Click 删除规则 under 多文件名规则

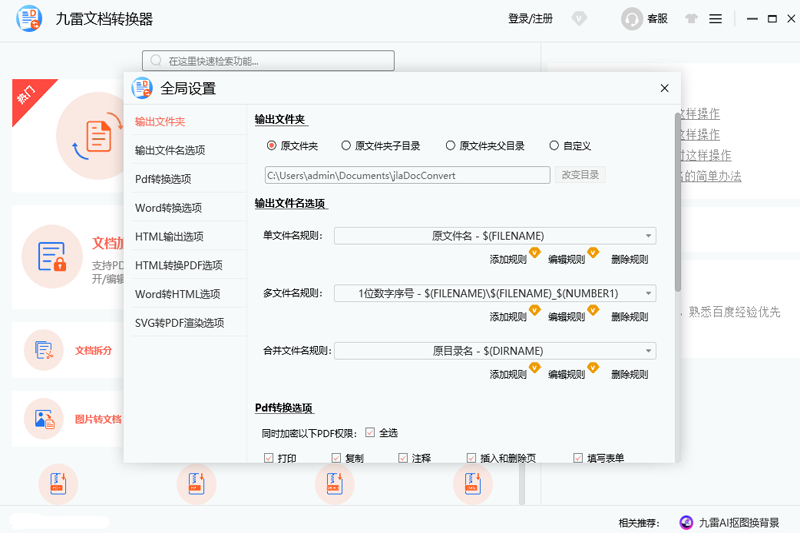point(630,317)
